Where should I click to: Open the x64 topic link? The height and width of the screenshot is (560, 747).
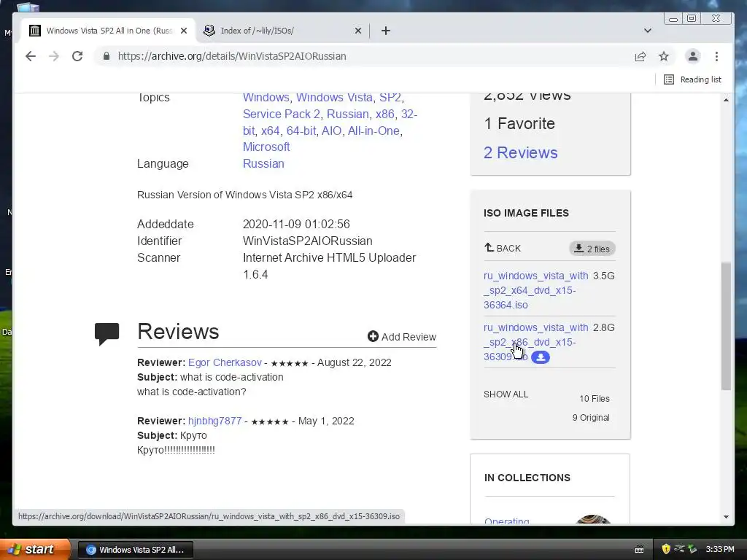[270, 131]
